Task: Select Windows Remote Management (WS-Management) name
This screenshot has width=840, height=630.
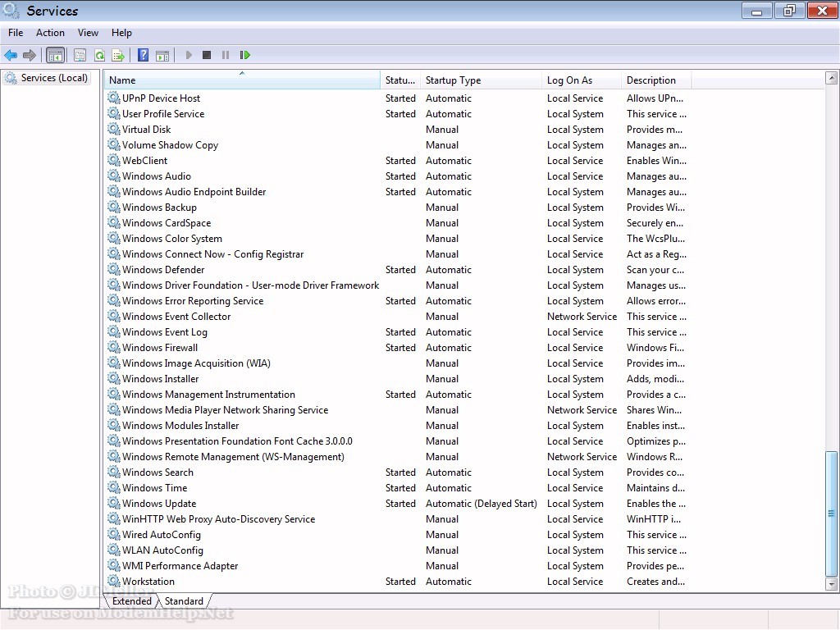Action: pos(233,456)
